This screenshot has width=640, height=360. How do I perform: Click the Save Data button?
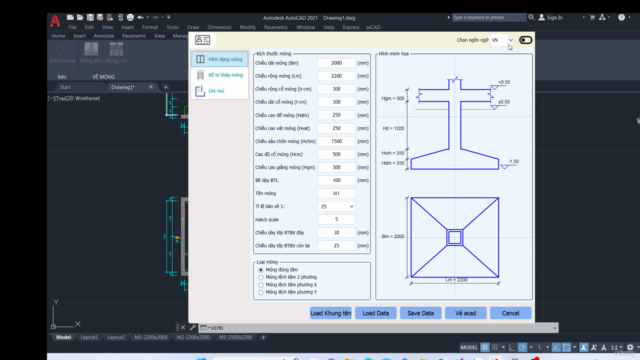(x=420, y=313)
